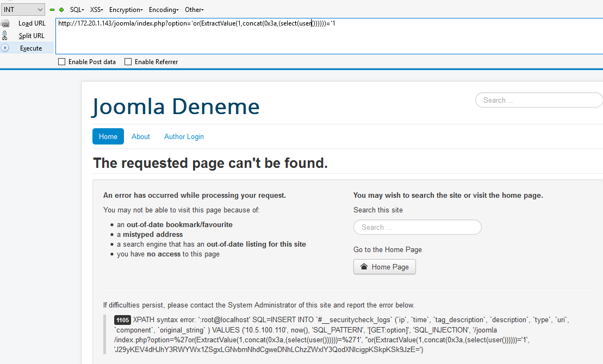This screenshot has height=364, width=603.
Task: Click the Home Page button
Action: (x=384, y=267)
